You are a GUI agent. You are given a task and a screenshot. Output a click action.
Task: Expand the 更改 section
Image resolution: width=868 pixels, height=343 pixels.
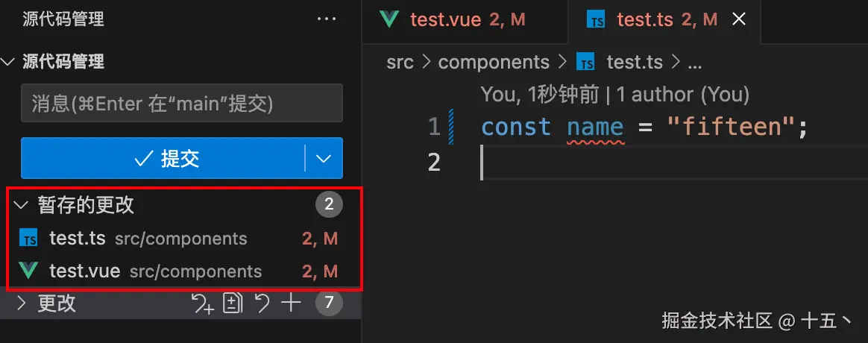[x=21, y=303]
